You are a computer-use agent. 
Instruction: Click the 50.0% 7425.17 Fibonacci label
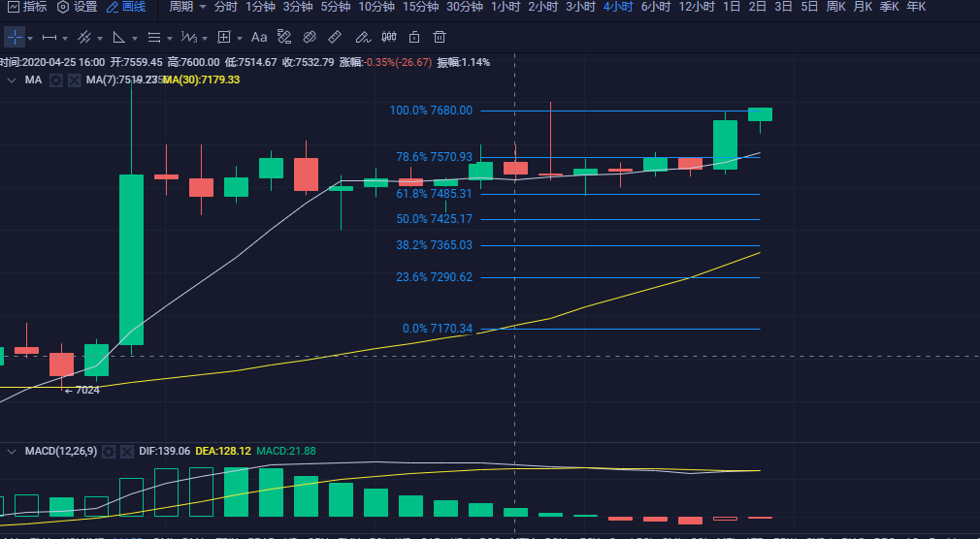pyautogui.click(x=435, y=219)
